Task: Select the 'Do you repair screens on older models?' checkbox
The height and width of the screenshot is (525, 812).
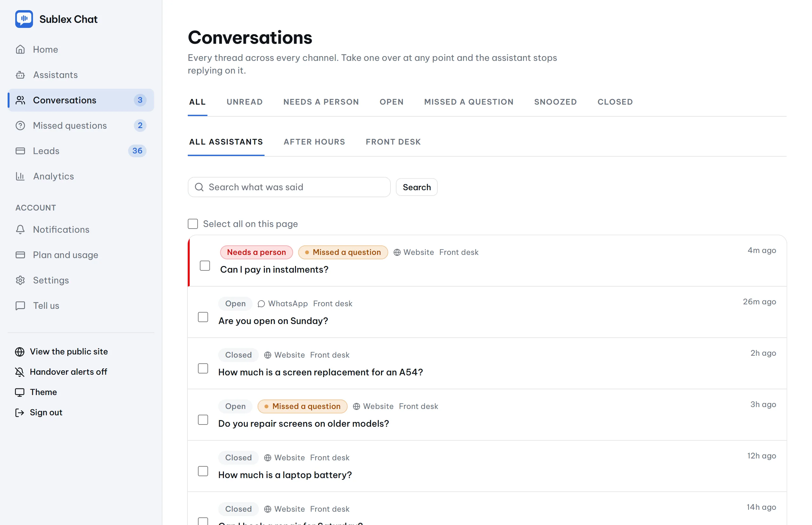Action: 203,420
